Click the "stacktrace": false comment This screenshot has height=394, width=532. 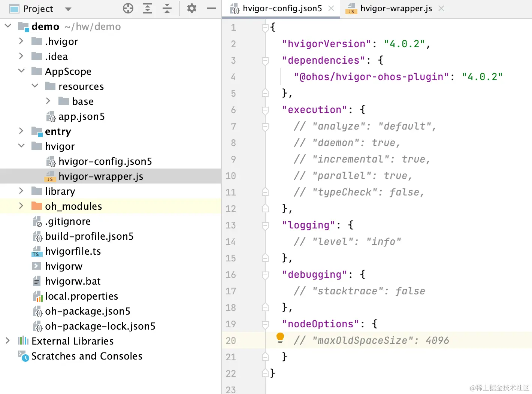pos(360,291)
